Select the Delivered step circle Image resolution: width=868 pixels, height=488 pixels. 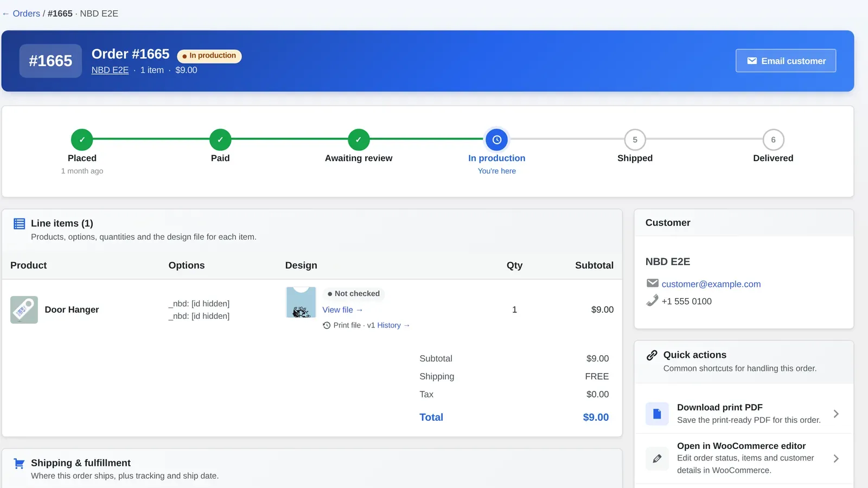tap(773, 140)
